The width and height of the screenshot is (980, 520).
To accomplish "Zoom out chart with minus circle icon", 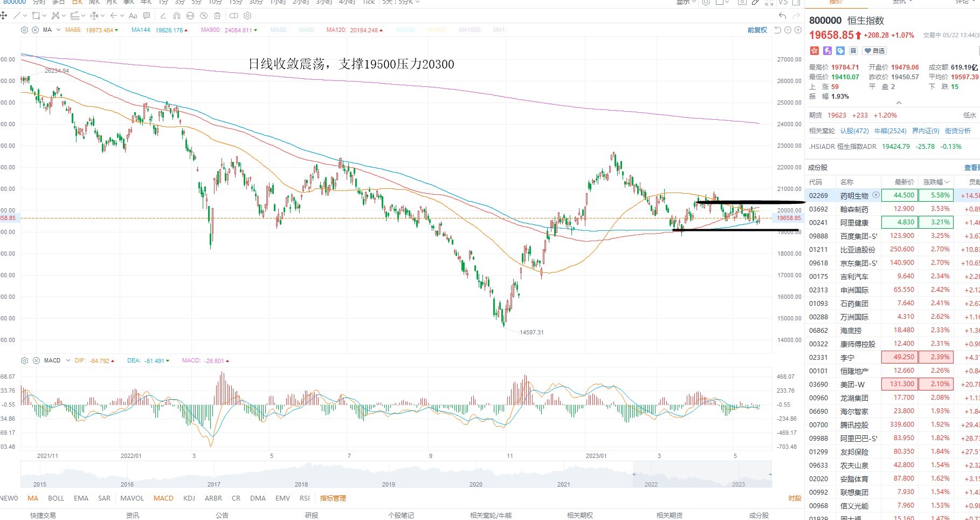I will 788,30.
